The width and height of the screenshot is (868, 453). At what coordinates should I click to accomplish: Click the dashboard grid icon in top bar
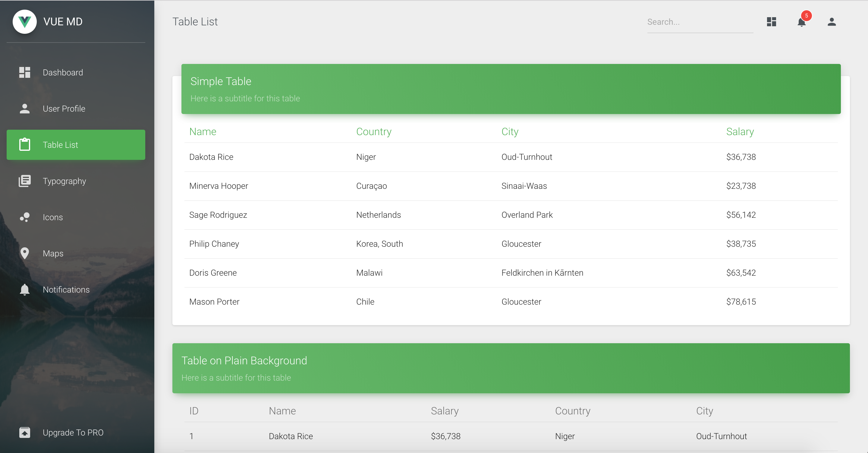(x=771, y=22)
